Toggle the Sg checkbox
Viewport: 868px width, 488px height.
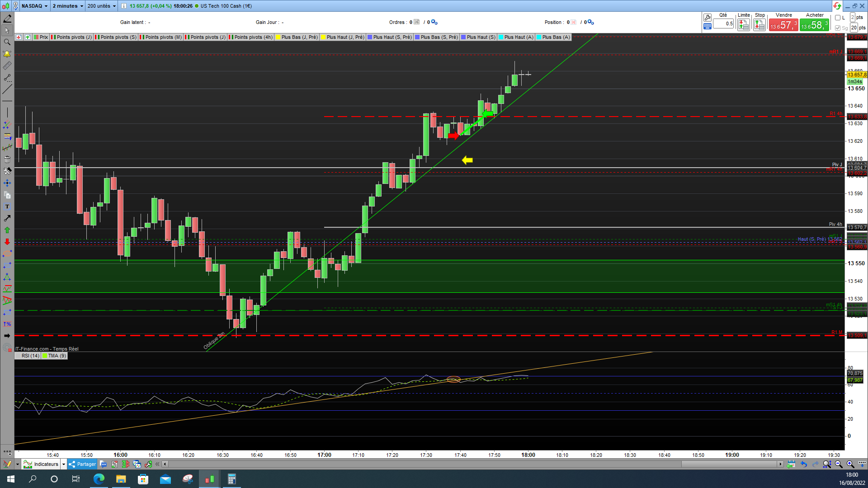[x=838, y=28]
